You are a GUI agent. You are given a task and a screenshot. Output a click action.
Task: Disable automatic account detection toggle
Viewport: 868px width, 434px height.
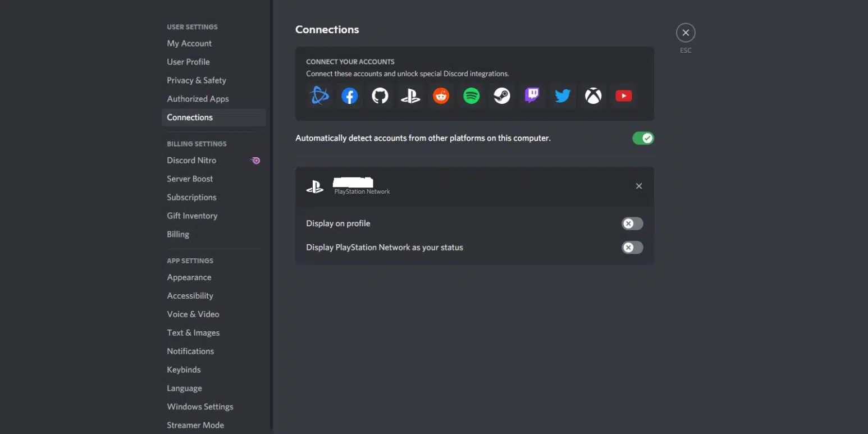[x=643, y=138]
